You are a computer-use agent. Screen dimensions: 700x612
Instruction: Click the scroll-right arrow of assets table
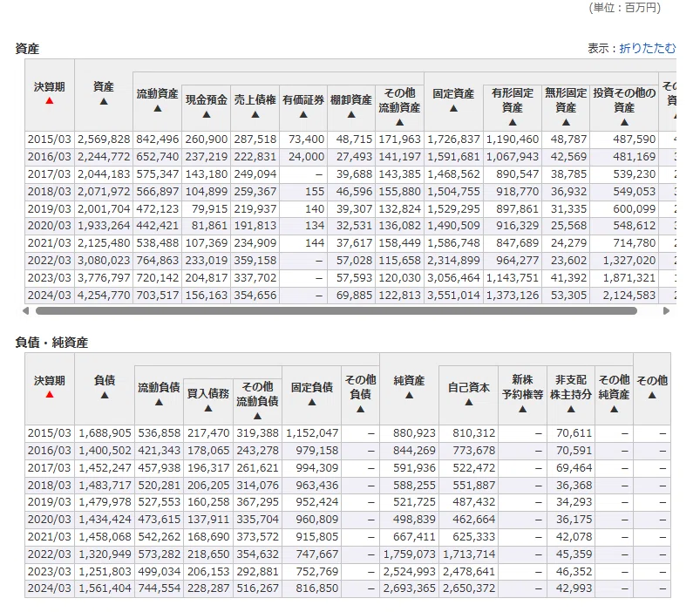click(x=666, y=310)
